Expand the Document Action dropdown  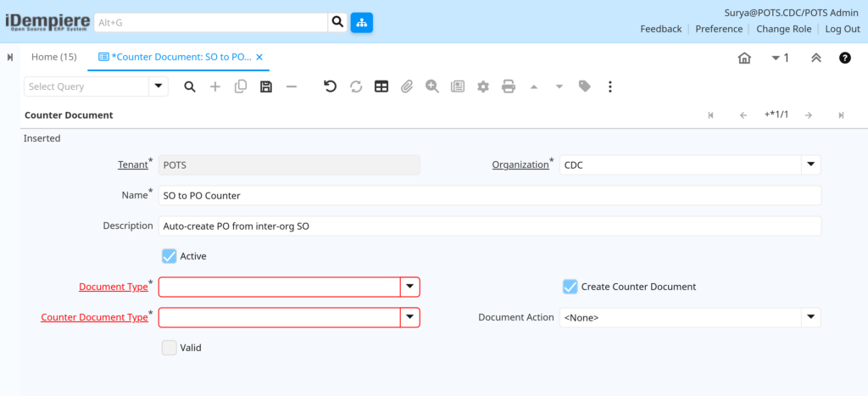811,317
